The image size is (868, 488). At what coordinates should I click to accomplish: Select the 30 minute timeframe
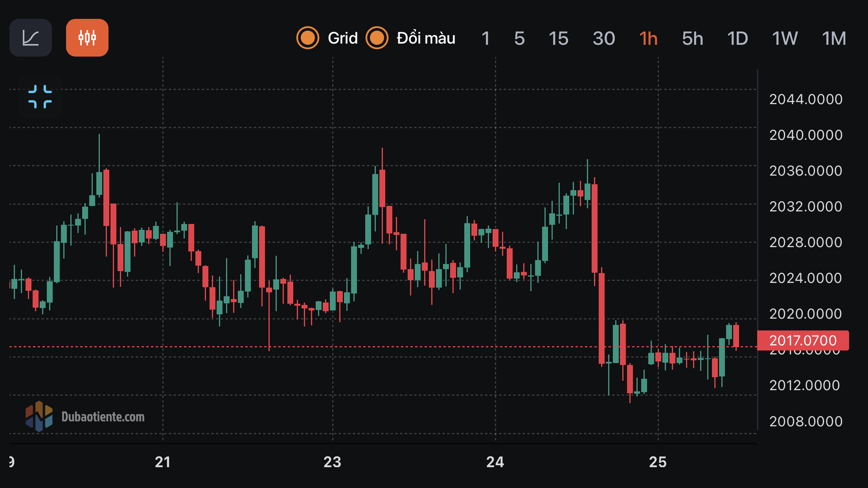coord(604,39)
